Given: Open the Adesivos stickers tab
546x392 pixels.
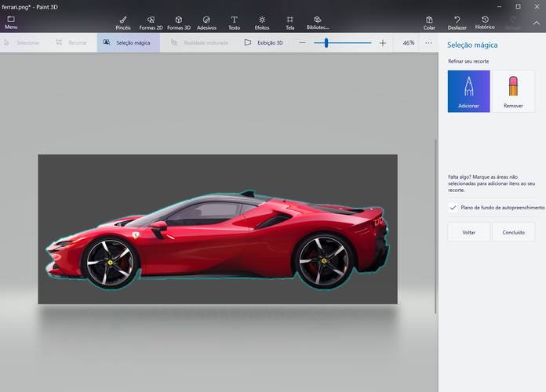Looking at the screenshot, I should [x=206, y=23].
